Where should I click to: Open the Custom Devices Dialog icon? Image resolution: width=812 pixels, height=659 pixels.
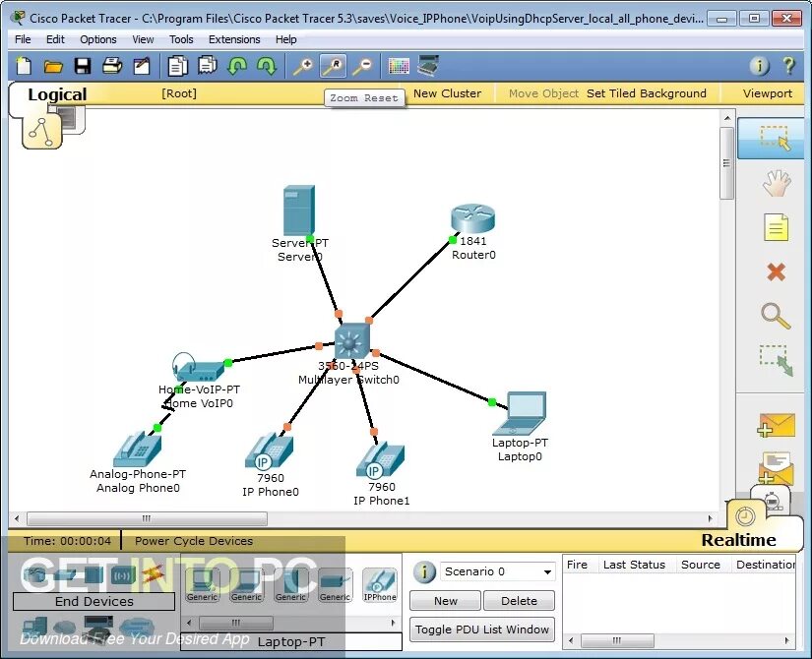pos(428,65)
